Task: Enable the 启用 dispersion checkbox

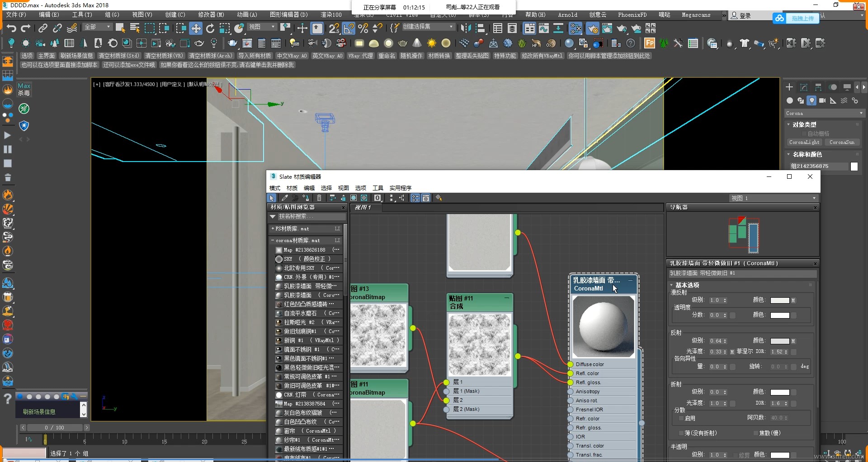Action: click(x=681, y=418)
